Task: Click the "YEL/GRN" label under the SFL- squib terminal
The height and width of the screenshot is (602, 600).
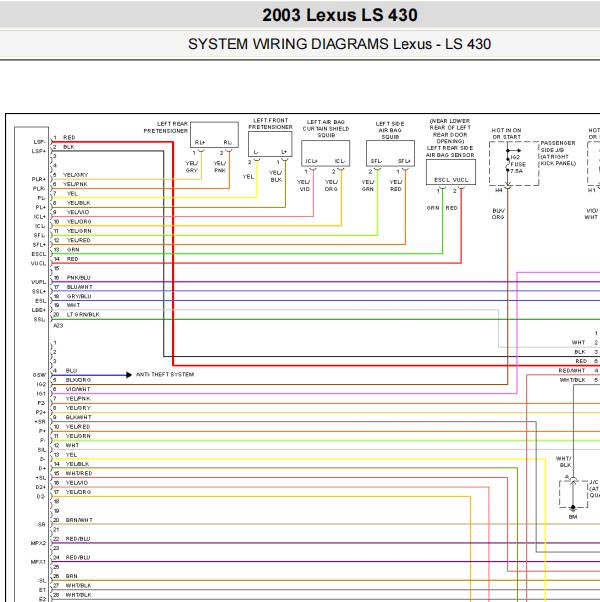Action: (368, 185)
